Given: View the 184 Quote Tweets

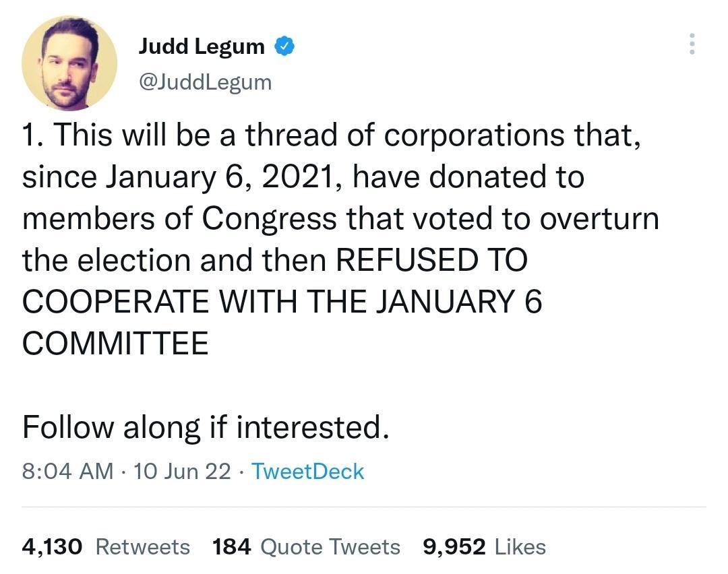Looking at the screenshot, I should click(232, 547).
